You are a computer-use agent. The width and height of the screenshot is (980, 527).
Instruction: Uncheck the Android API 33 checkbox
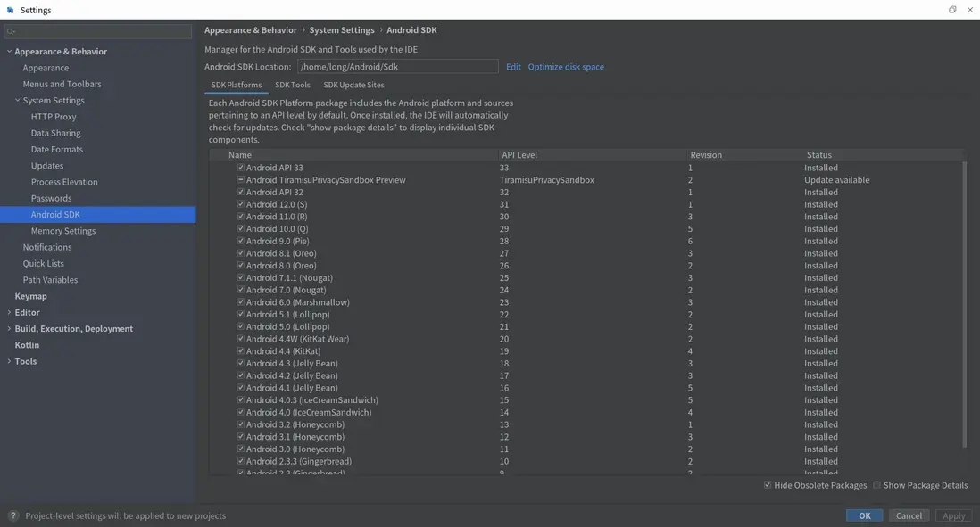[241, 168]
